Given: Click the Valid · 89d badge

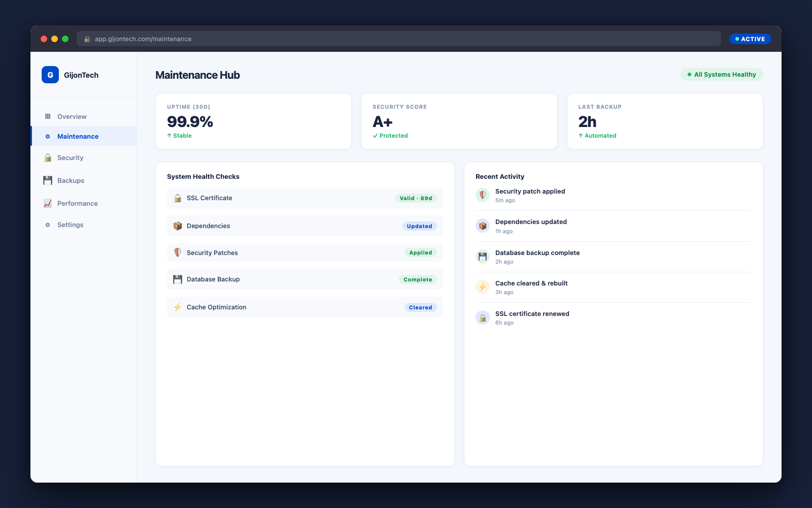Looking at the screenshot, I should tap(416, 198).
